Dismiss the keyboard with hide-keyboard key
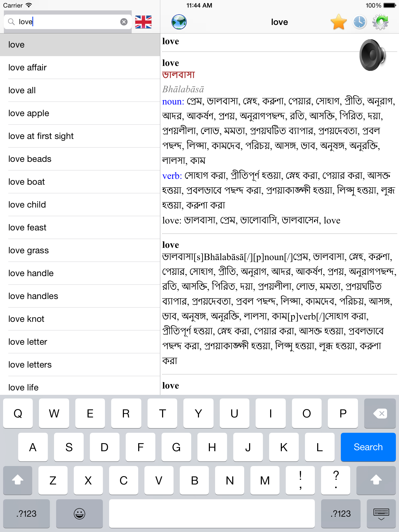 (381, 514)
